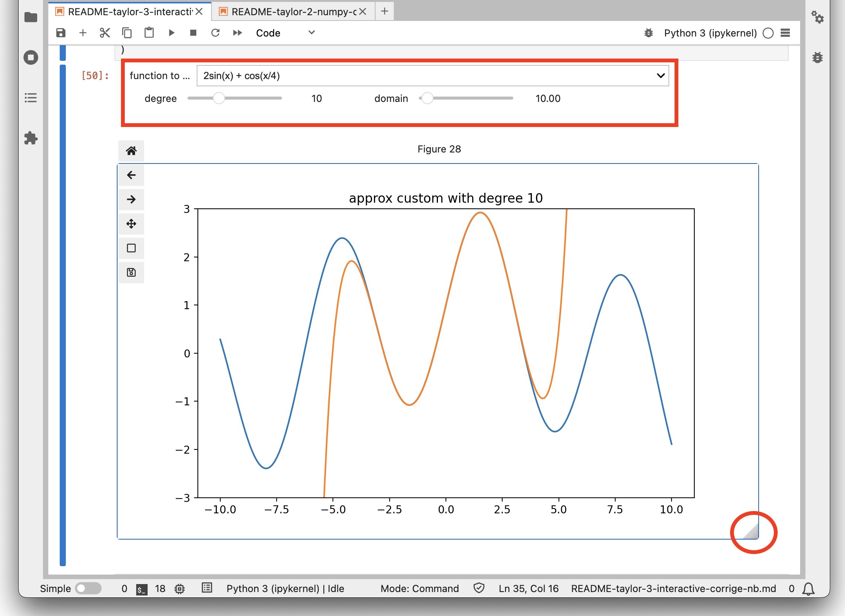Open a new launcher tab with plus

click(385, 11)
